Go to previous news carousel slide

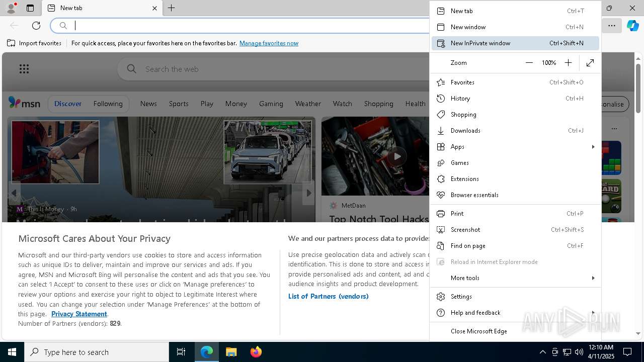click(14, 193)
